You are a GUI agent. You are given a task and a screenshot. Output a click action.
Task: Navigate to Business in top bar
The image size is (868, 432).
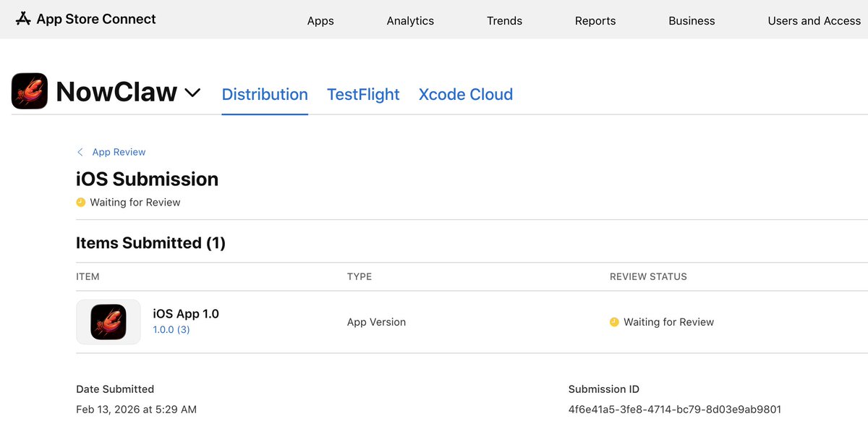[692, 21]
